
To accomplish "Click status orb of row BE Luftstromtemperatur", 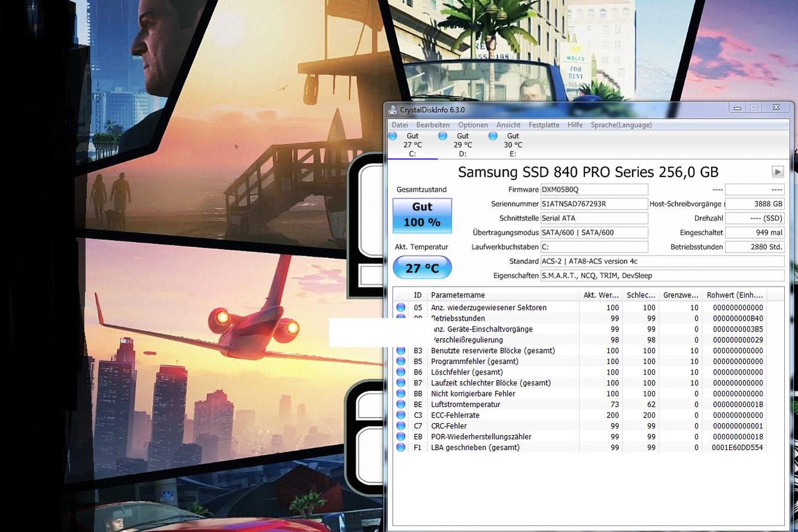I will (400, 405).
